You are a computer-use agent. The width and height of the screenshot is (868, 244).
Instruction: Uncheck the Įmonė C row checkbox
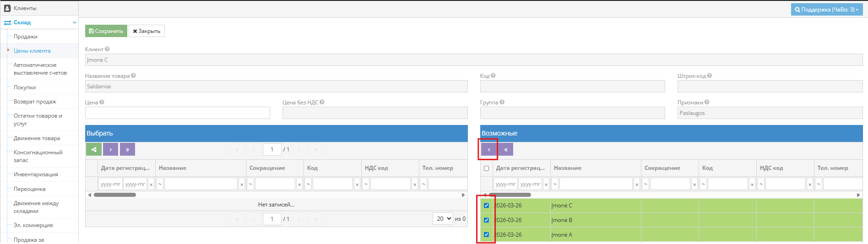click(x=486, y=206)
